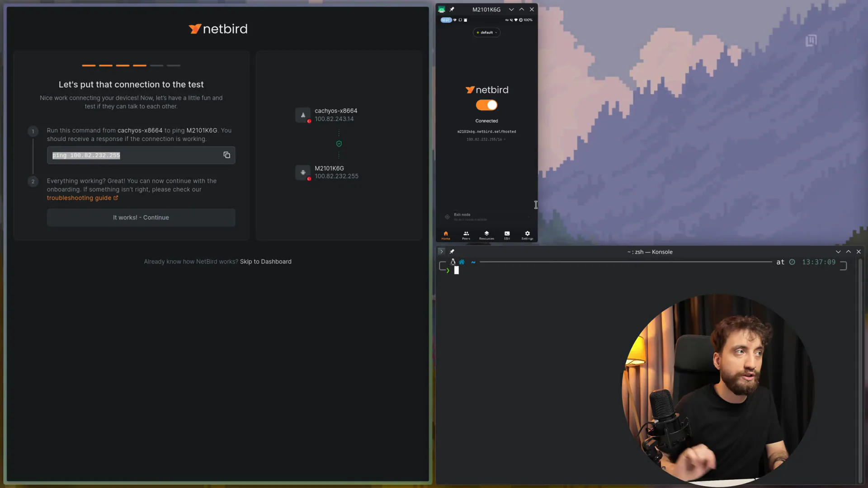Image resolution: width=868 pixels, height=488 pixels.
Task: Click the M2101K6G Android device icon
Action: click(303, 172)
